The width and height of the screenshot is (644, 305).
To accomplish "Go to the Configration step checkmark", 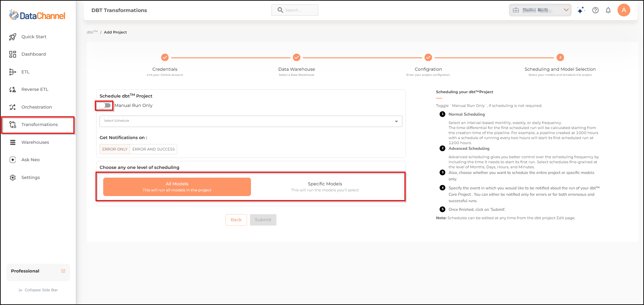I will 428,57.
